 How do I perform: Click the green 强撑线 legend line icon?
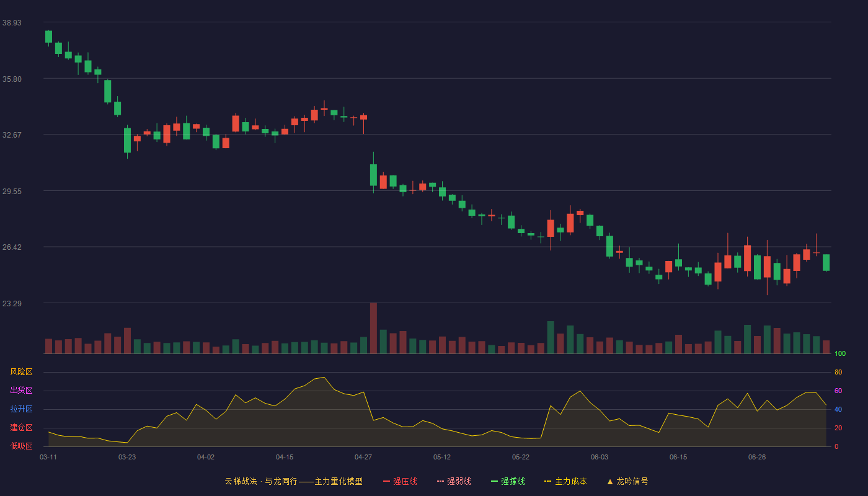[x=495, y=481]
